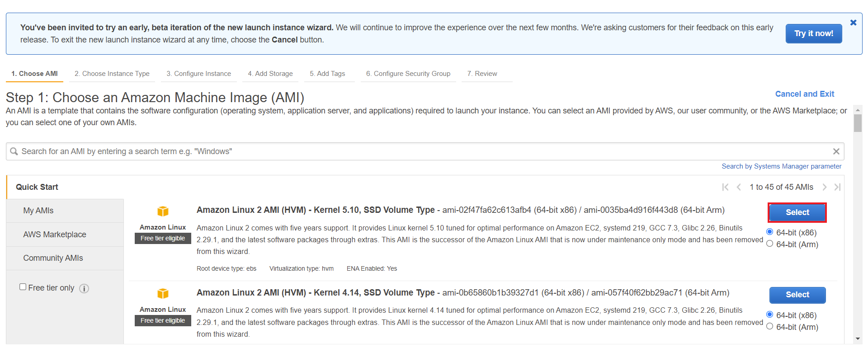
Task: Dismiss the beta wizard banner with X
Action: pyautogui.click(x=853, y=23)
